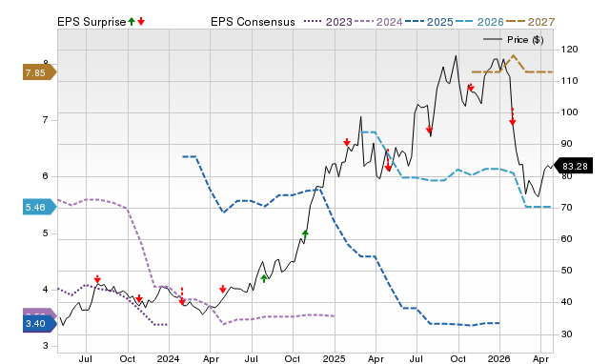
Task: Toggle the Price ($) legend entry
Action: click(514, 40)
